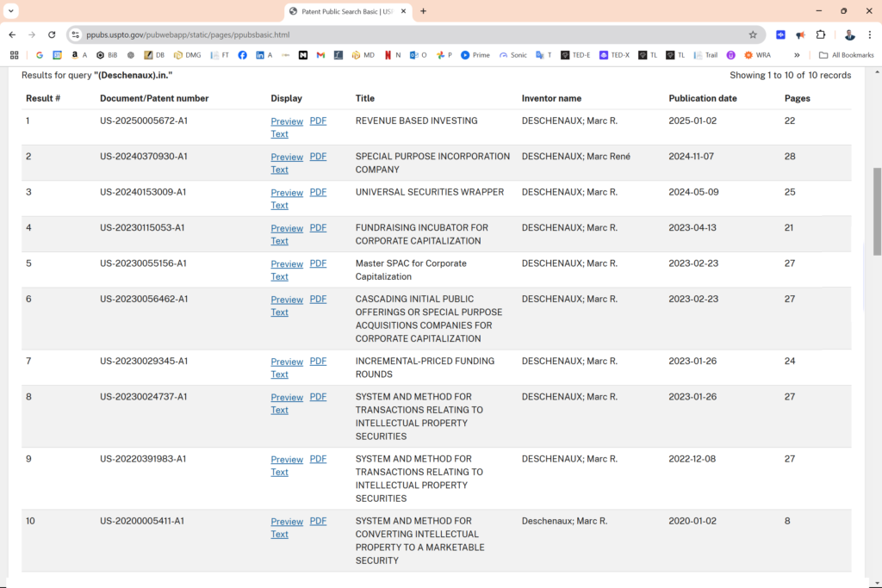This screenshot has width=882, height=588.
Task: Open Text for US-20240370930-A1
Action: 280,170
